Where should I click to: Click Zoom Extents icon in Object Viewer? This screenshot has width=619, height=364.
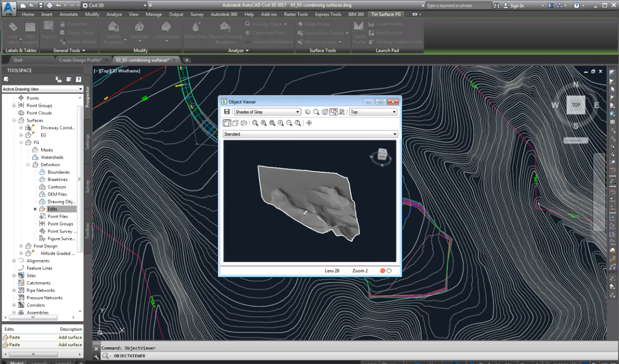pos(272,123)
